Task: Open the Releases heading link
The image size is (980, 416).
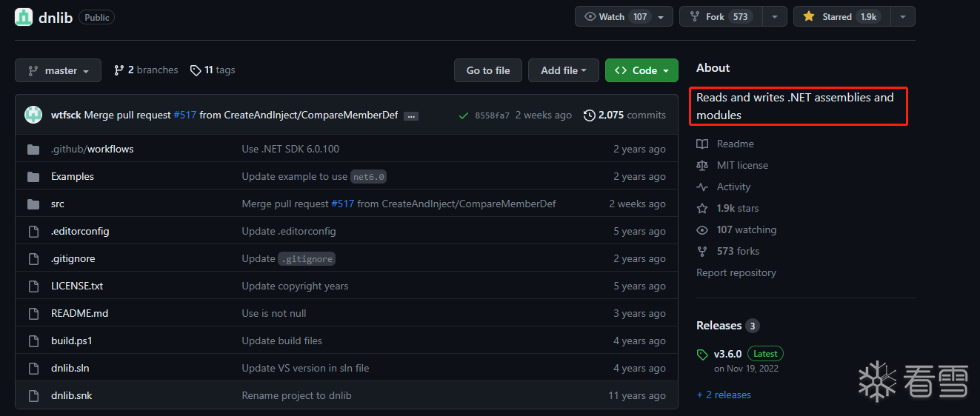Action: pos(728,326)
